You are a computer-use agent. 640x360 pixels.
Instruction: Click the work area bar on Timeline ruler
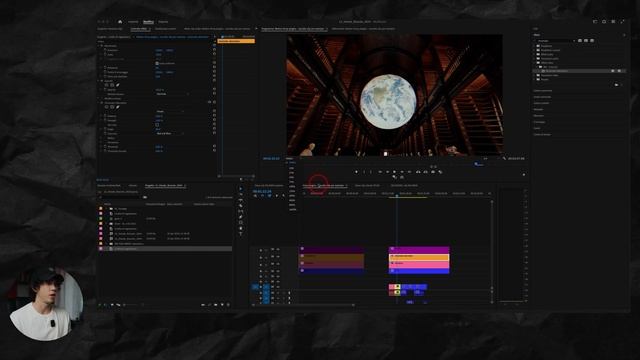(407, 198)
